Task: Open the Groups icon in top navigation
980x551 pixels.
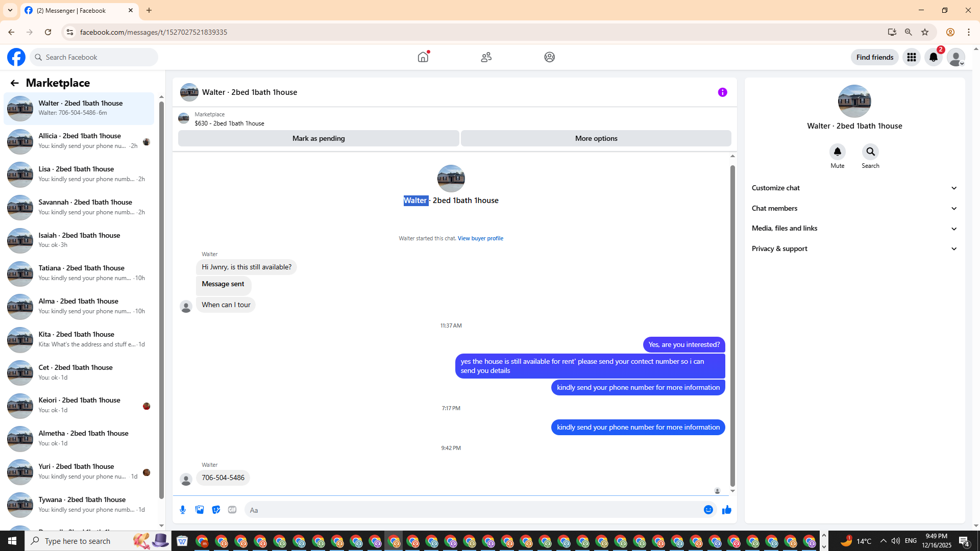Action: (549, 57)
